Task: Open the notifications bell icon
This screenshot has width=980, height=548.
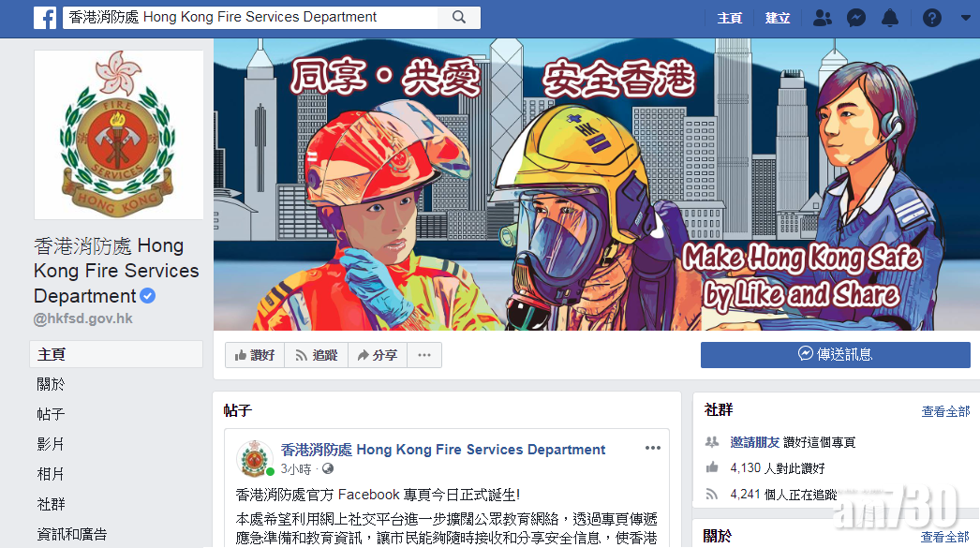Action: (x=889, y=18)
